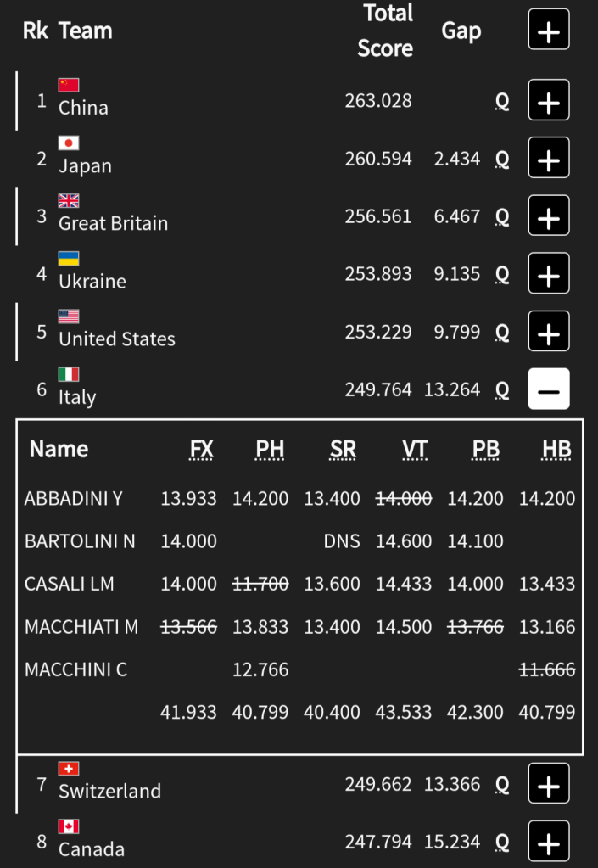Screen dimensions: 598x868
Task: Click the Great Britain flag icon
Action: pyautogui.click(x=69, y=200)
